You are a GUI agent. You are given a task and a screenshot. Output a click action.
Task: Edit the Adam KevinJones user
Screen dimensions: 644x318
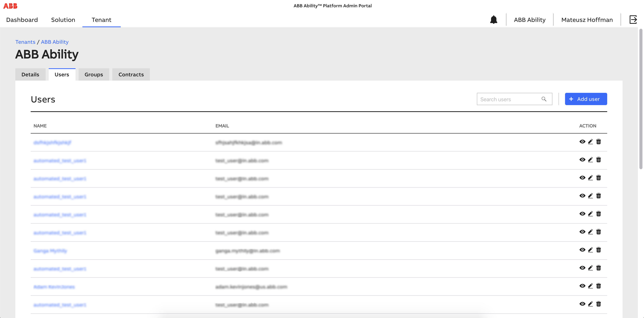tap(590, 286)
